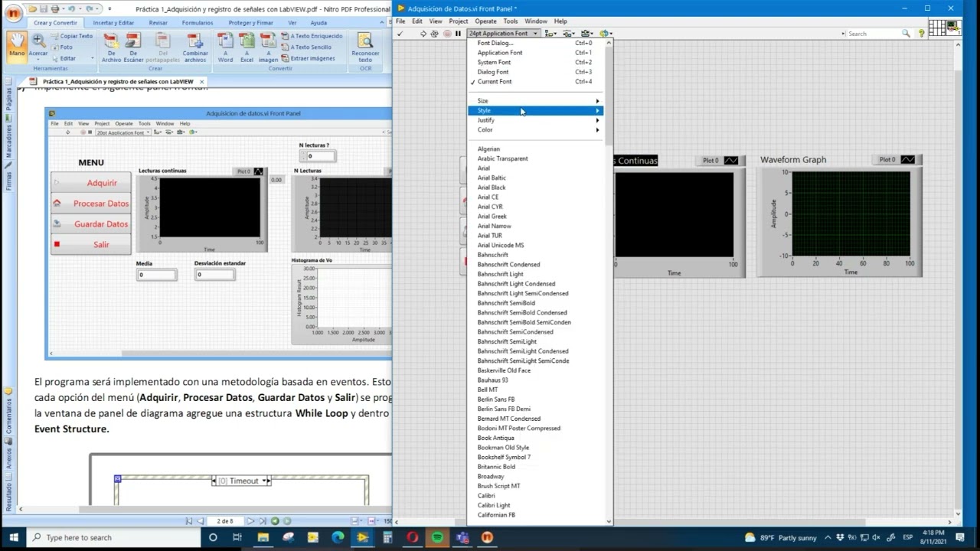
Task: Pick the Arial Black font from list
Action: coord(492,187)
